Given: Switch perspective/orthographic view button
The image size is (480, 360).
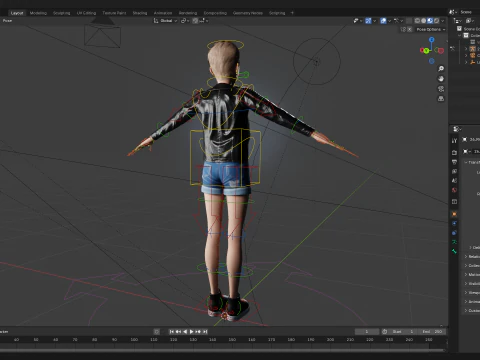Looking at the screenshot, I should [x=441, y=99].
